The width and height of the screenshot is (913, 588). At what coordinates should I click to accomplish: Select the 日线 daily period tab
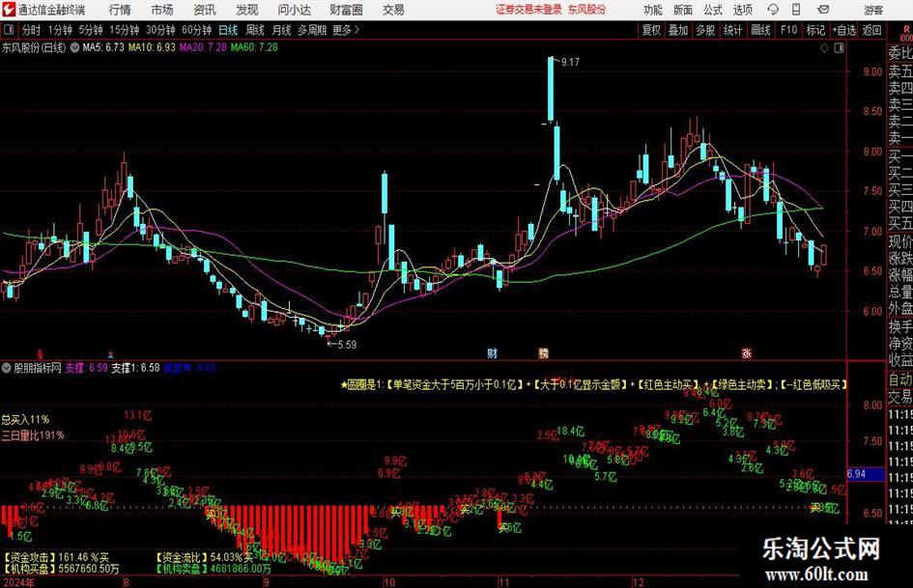pyautogui.click(x=228, y=30)
